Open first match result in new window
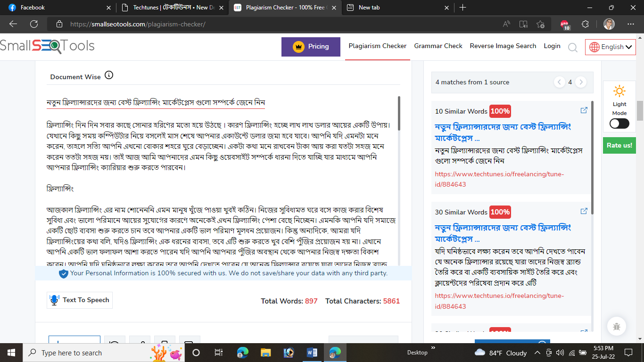Image resolution: width=644 pixels, height=362 pixels. point(584,110)
